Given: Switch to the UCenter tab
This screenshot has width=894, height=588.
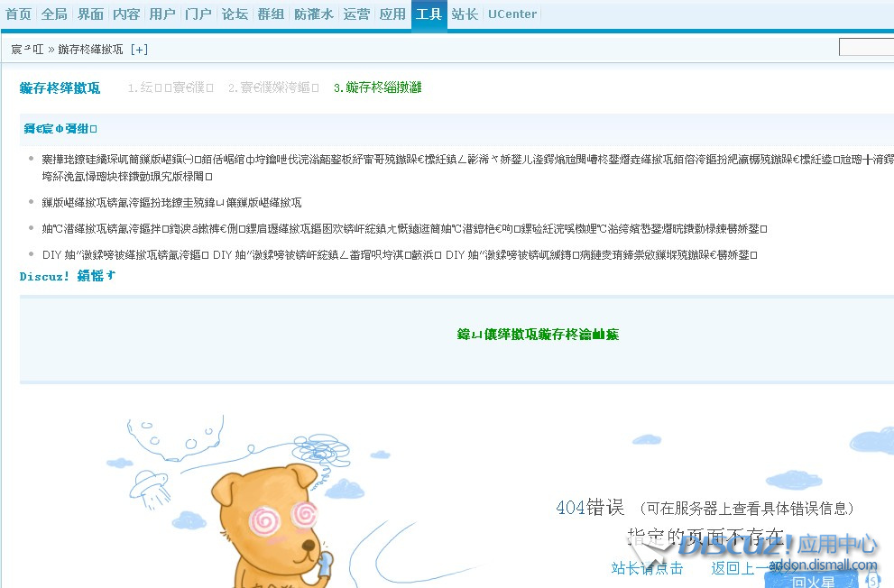Looking at the screenshot, I should [512, 14].
